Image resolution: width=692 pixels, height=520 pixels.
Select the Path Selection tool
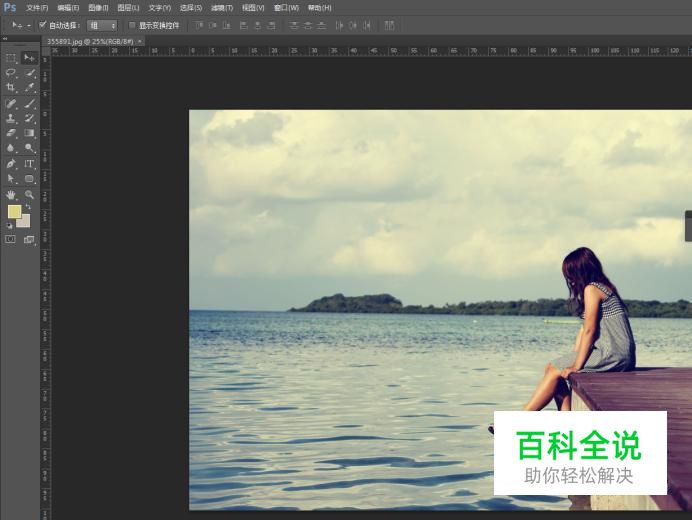tap(11, 179)
